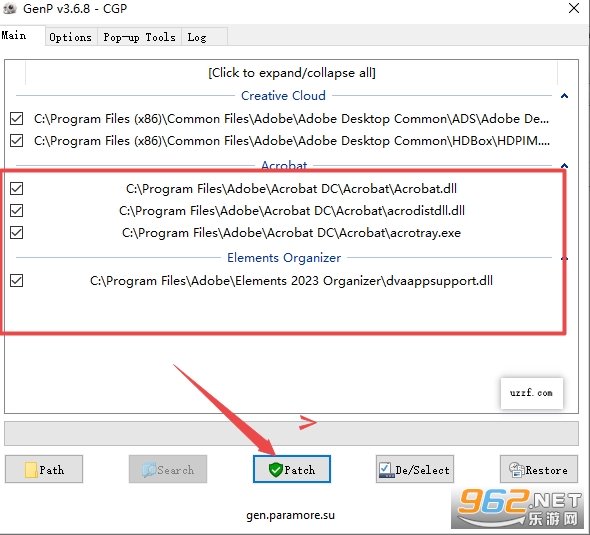This screenshot has width=590, height=535.
Task: Toggle the Acrobat.dll checkbox
Action: [x=17, y=188]
